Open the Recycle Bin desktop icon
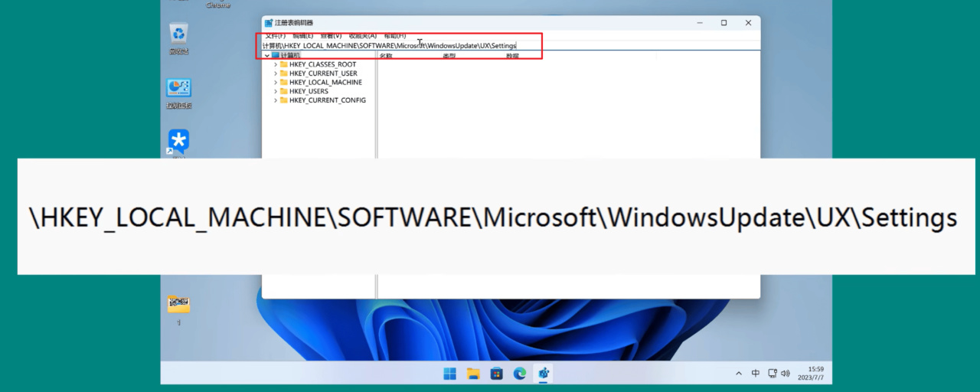Image resolution: width=980 pixels, height=392 pixels. click(x=178, y=34)
